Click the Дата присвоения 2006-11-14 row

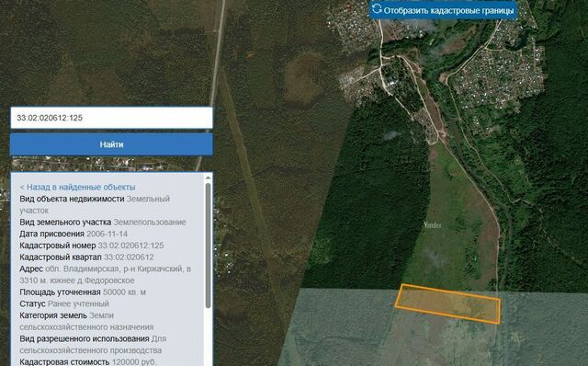[73, 234]
